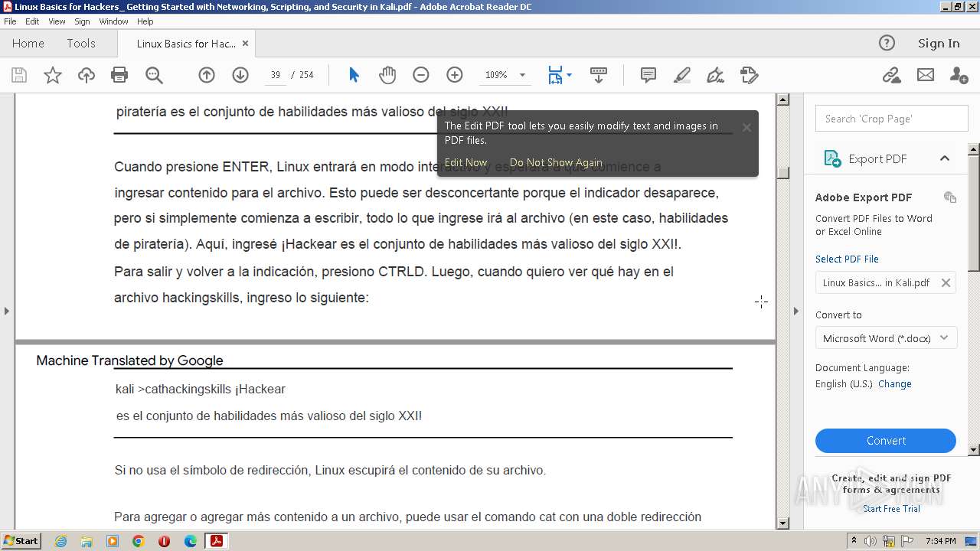The image size is (980, 551).
Task: Zoom in with plus icon
Action: point(455,75)
